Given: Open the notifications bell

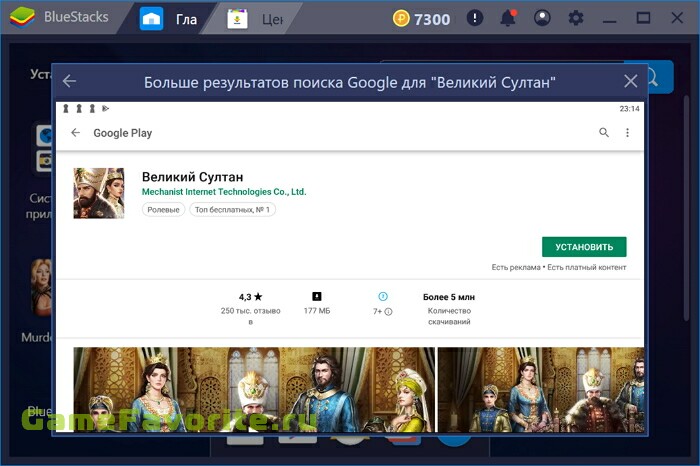Looking at the screenshot, I should click(508, 18).
